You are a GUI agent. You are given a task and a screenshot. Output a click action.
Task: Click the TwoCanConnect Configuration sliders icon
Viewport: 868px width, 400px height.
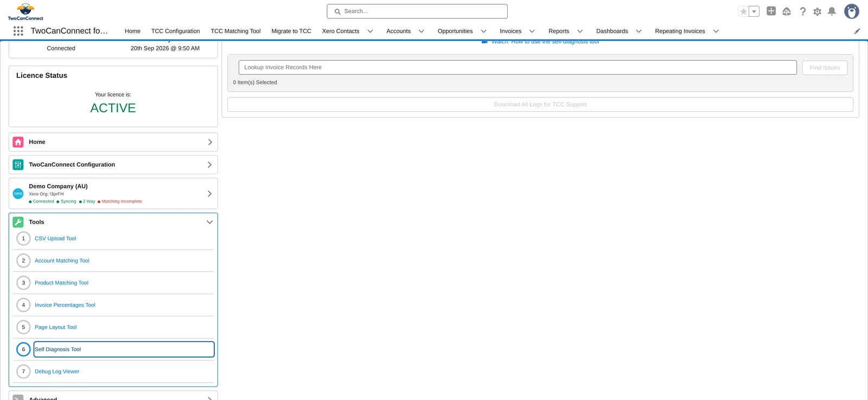(x=18, y=164)
